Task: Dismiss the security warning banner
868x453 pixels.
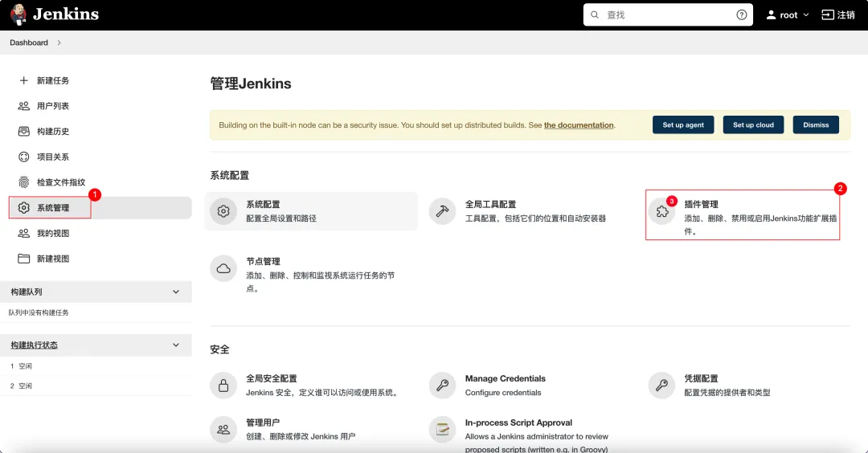Action: [x=816, y=125]
